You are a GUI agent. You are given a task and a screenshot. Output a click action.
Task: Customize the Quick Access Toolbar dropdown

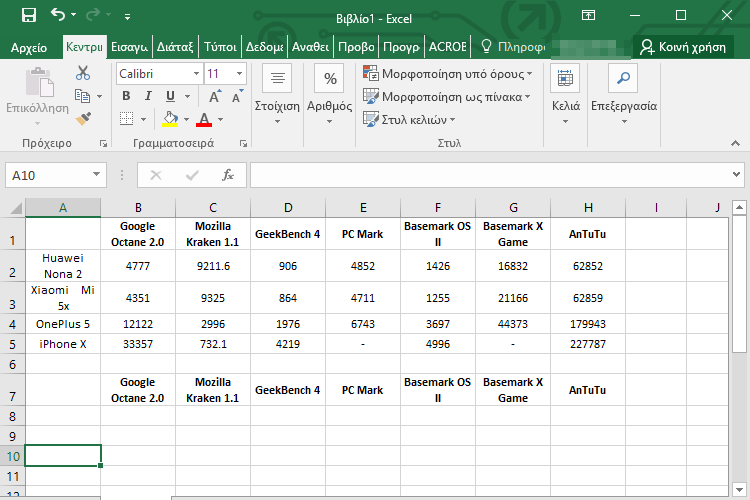coord(127,16)
